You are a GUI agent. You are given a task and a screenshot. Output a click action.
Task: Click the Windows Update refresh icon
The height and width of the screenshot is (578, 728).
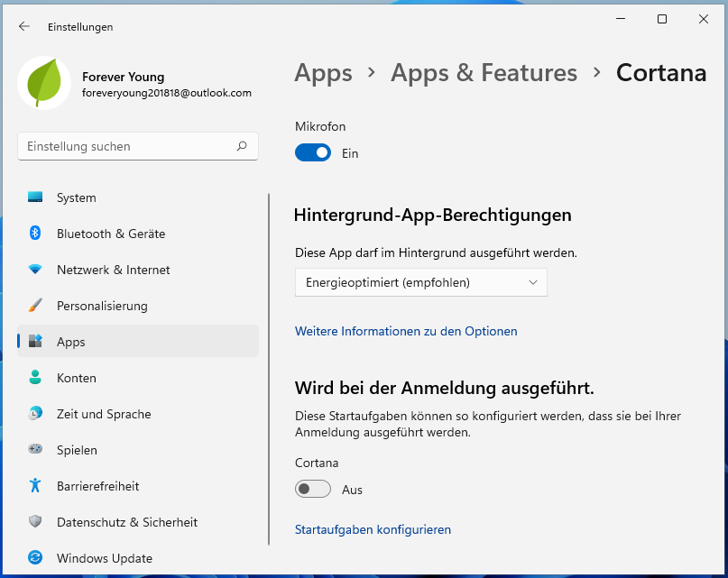(x=35, y=557)
